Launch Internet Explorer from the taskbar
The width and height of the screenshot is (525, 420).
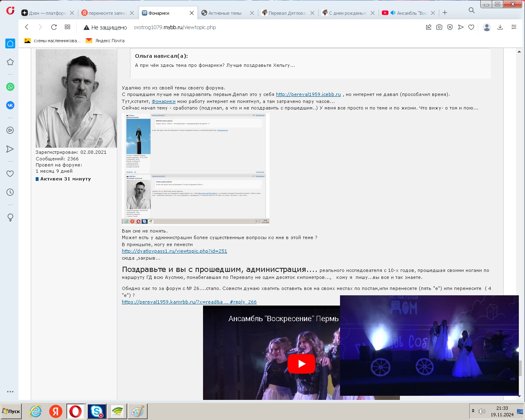click(36, 411)
